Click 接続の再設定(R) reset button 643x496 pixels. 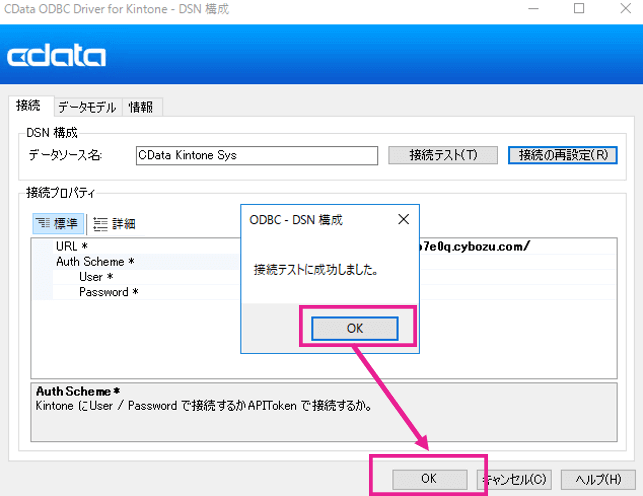coord(563,155)
